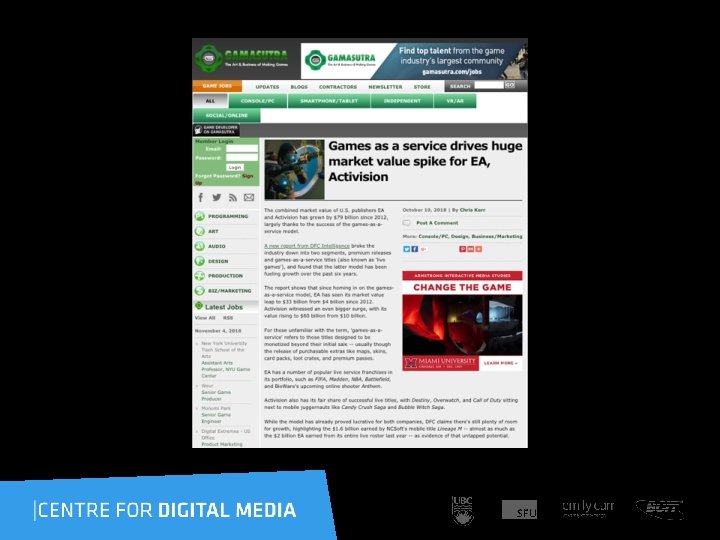The image size is (720, 540).
Task: Open the Blogs menu item
Action: pos(299,87)
